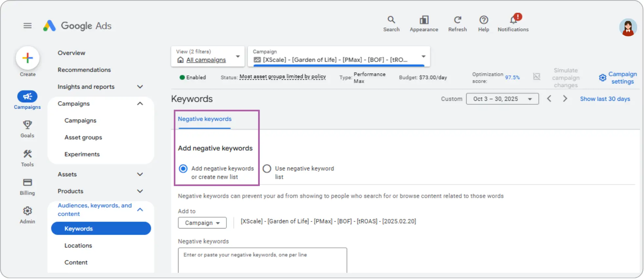This screenshot has width=644, height=279.
Task: Click Show last 30 days link
Action: click(x=605, y=99)
